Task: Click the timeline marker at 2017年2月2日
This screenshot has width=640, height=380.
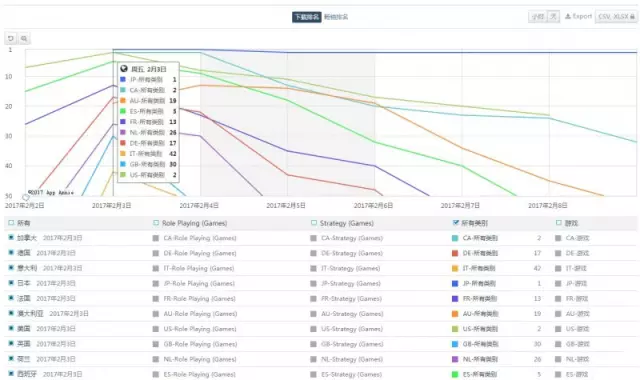Action: tap(26, 198)
